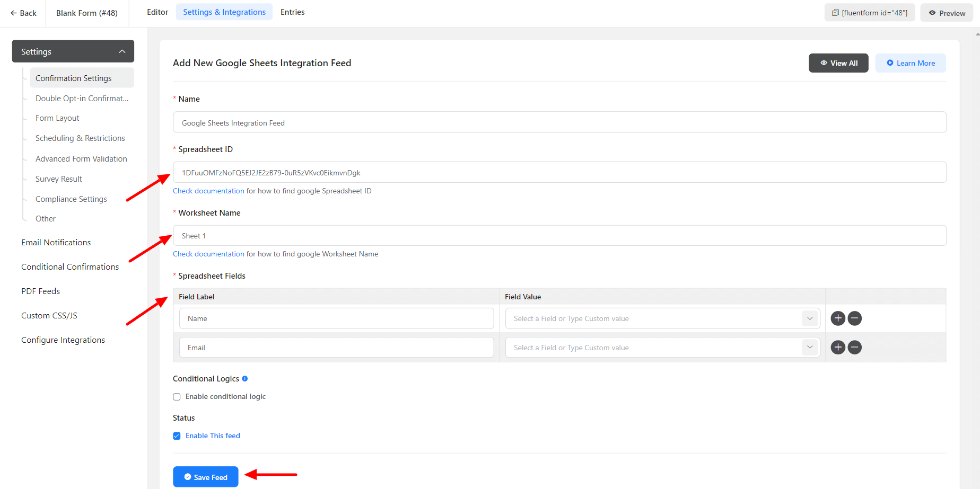Click the Save Feed button
This screenshot has width=980, height=489.
pyautogui.click(x=206, y=477)
